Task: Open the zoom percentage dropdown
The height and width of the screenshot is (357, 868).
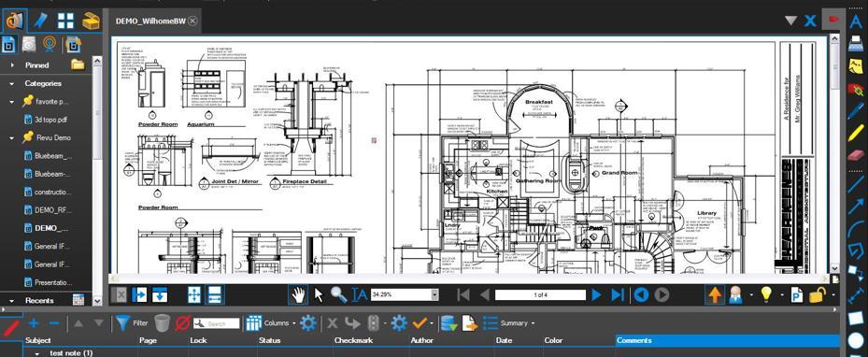Action: click(x=434, y=295)
